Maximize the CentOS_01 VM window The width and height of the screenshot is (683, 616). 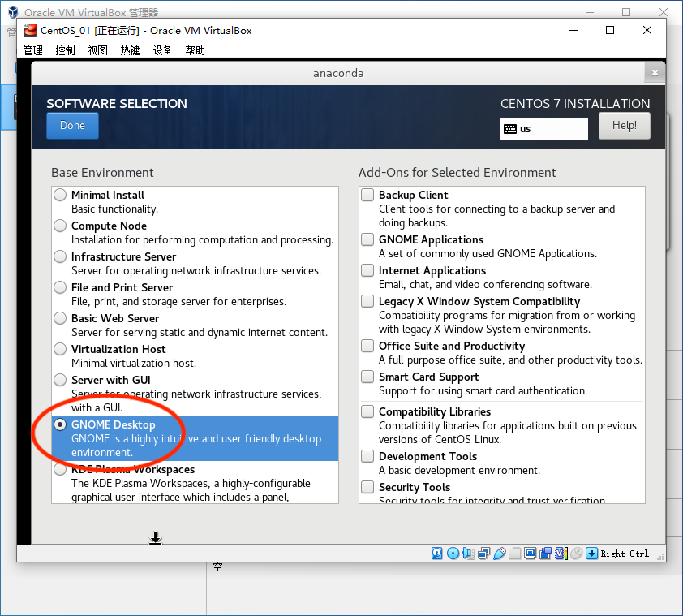point(610,30)
